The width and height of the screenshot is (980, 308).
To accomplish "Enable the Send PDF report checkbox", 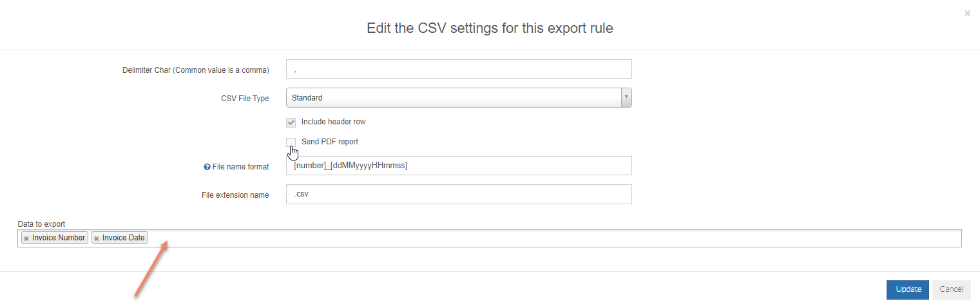I will point(291,142).
